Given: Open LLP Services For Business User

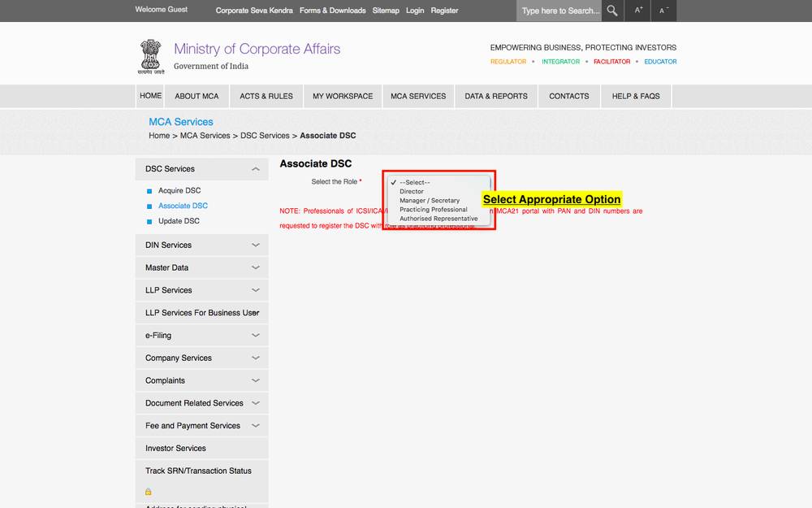Looking at the screenshot, I should point(202,313).
